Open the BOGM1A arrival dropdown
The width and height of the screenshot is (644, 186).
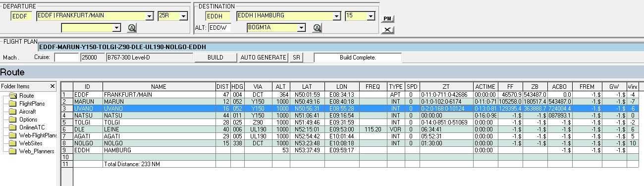tap(302, 28)
